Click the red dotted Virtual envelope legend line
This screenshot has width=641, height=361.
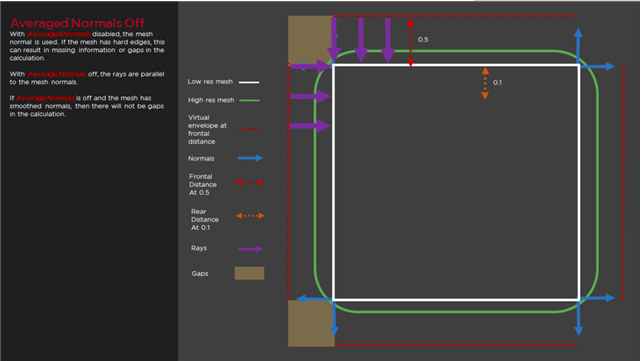click(x=249, y=129)
